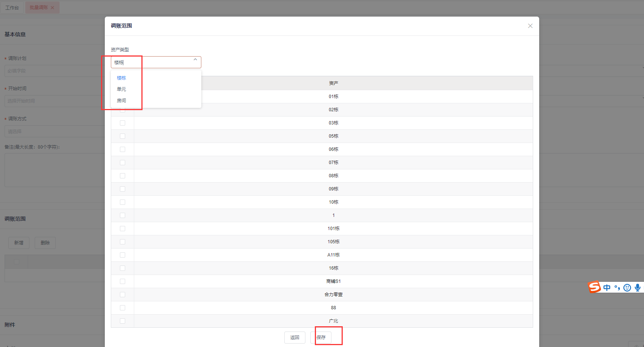Open the Sogou emoji smiley panel
The width and height of the screenshot is (644, 347).
pos(627,288)
